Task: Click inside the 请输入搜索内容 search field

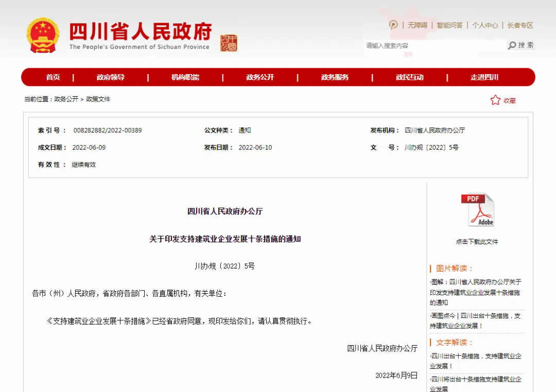Action: 432,46
